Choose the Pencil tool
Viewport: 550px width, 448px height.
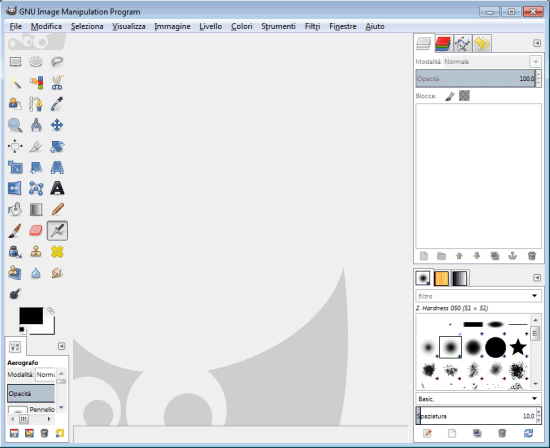[x=57, y=209]
